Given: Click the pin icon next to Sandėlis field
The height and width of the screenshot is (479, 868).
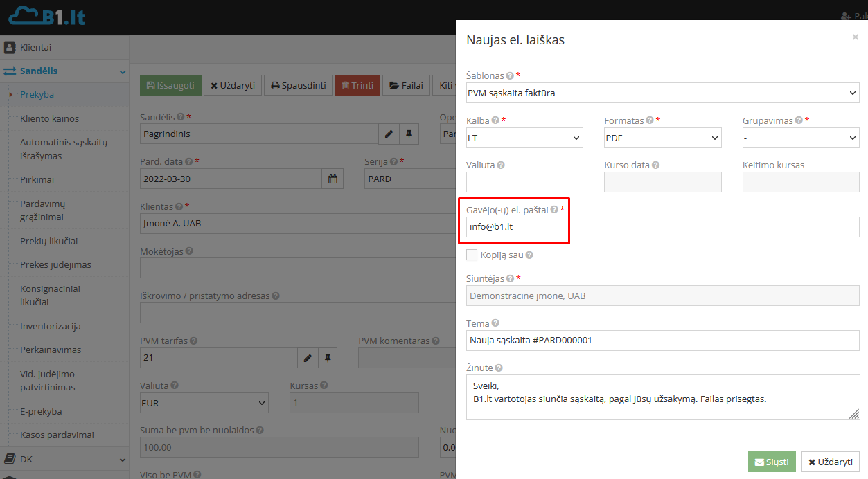Looking at the screenshot, I should point(409,134).
